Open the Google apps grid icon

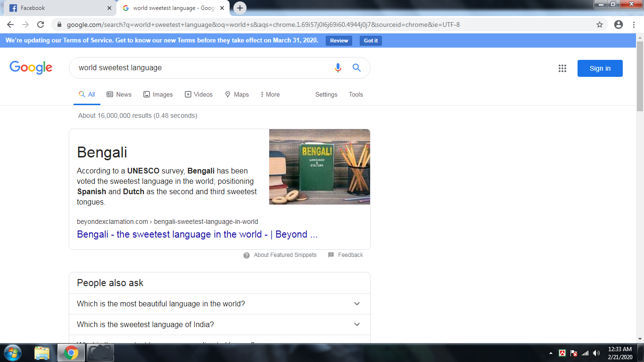562,68
